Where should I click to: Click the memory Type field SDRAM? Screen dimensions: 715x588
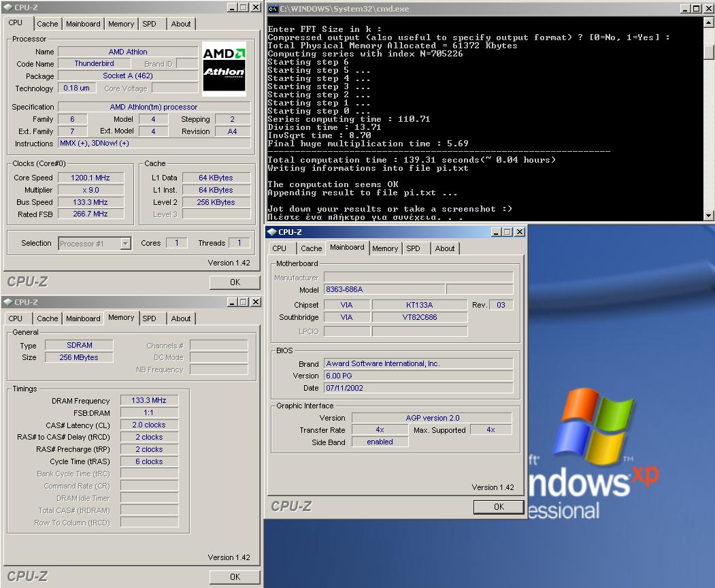point(80,345)
